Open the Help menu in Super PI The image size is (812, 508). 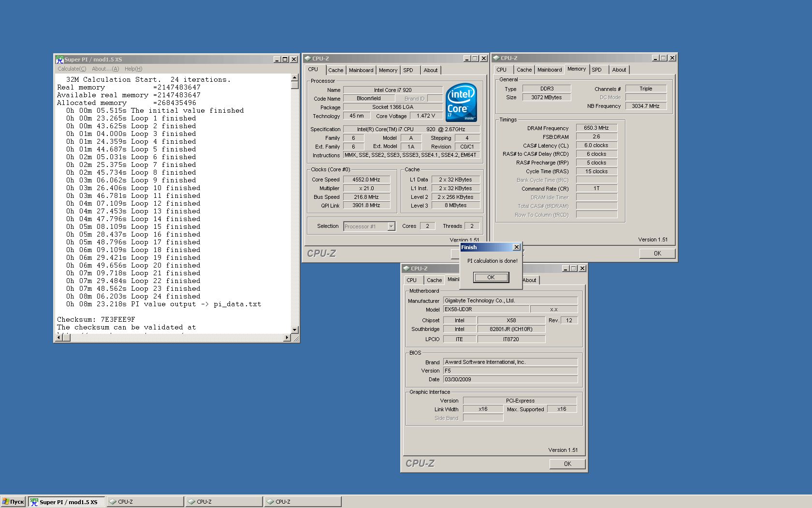[133, 69]
